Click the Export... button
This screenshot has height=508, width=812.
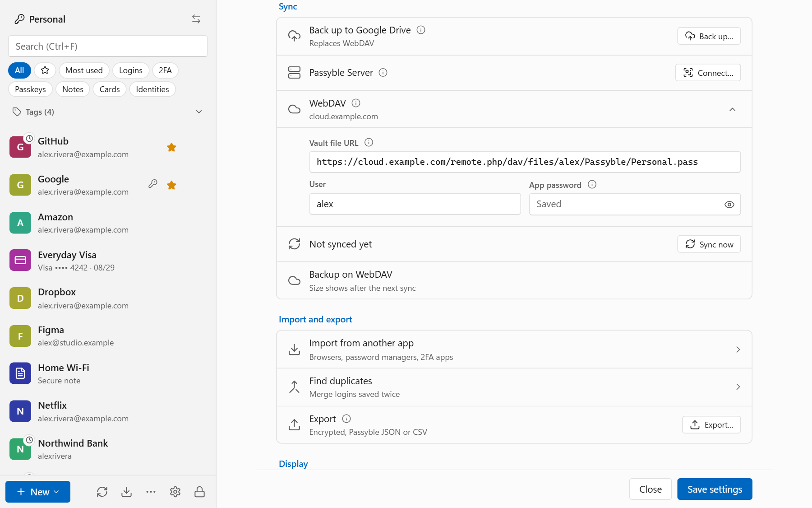point(711,425)
